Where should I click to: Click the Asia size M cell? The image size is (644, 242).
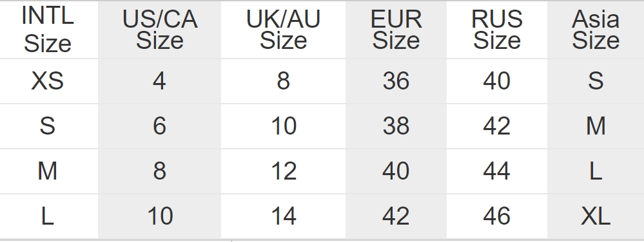click(596, 126)
